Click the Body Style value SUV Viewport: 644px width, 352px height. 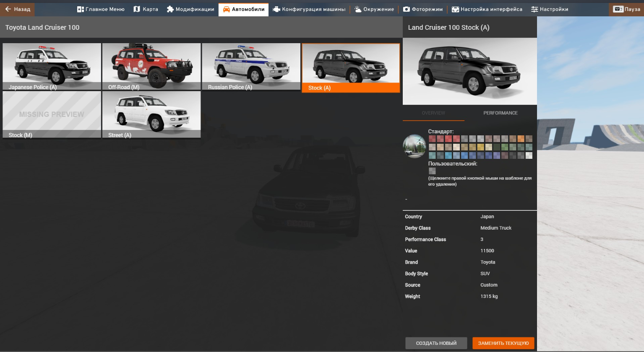coord(485,273)
